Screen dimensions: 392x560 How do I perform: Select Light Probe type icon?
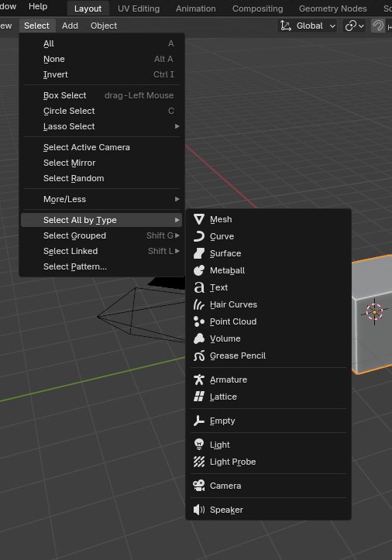click(199, 462)
